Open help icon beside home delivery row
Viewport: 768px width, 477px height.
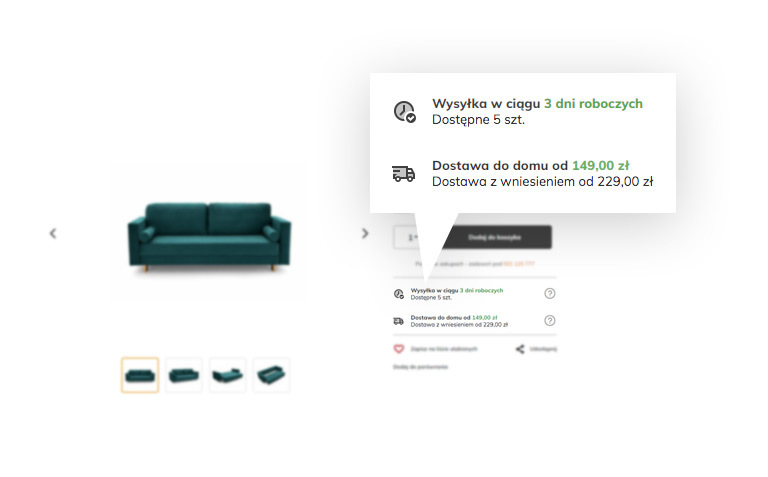click(x=550, y=320)
